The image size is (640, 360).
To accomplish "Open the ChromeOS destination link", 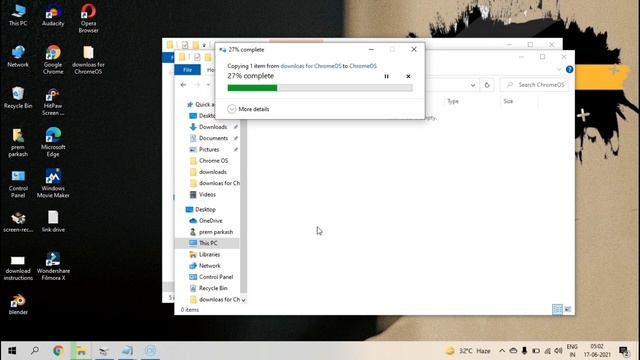I will 363,66.
